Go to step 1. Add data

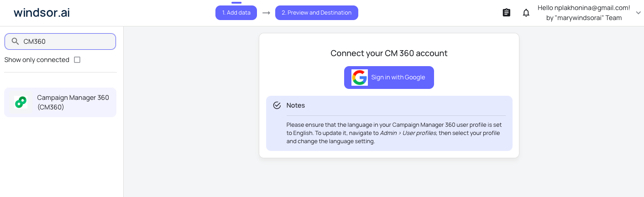[x=236, y=13]
